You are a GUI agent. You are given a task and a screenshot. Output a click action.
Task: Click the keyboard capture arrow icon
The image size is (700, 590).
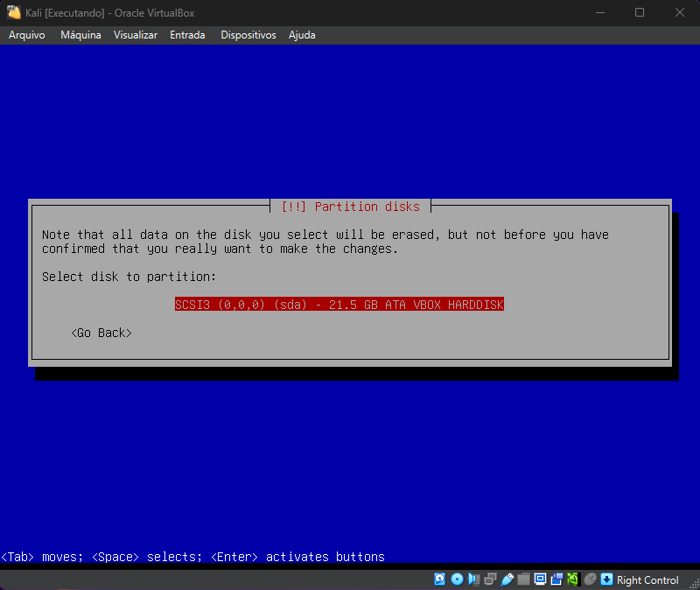606,579
